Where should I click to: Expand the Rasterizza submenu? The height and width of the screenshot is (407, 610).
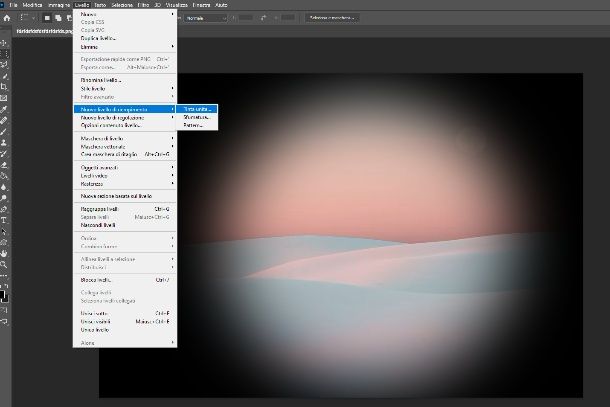pos(125,184)
